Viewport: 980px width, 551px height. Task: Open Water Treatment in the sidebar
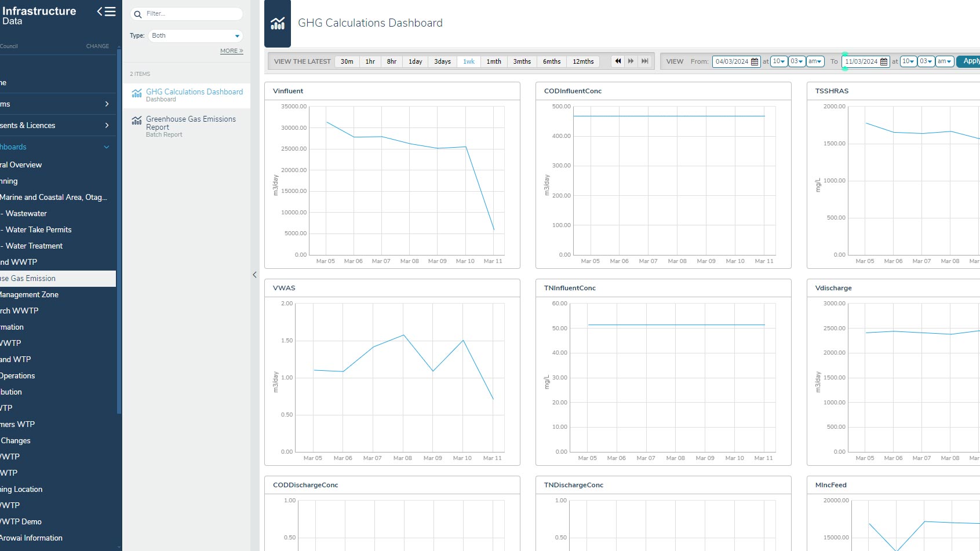click(x=34, y=246)
